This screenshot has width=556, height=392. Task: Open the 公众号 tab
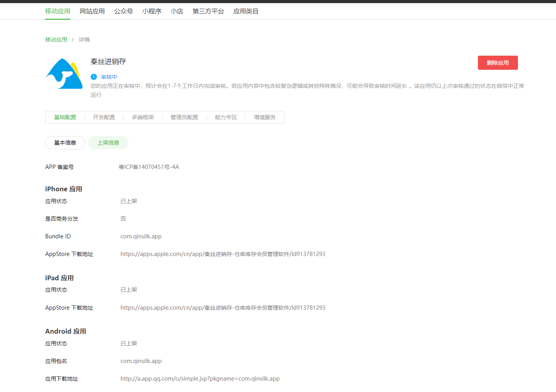click(124, 11)
